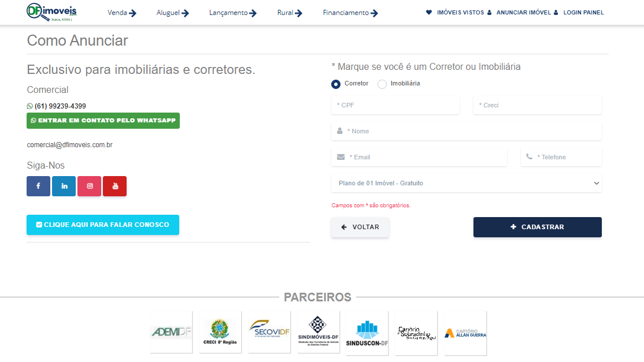
Task: Open the Aluguel menu
Action: click(x=172, y=13)
